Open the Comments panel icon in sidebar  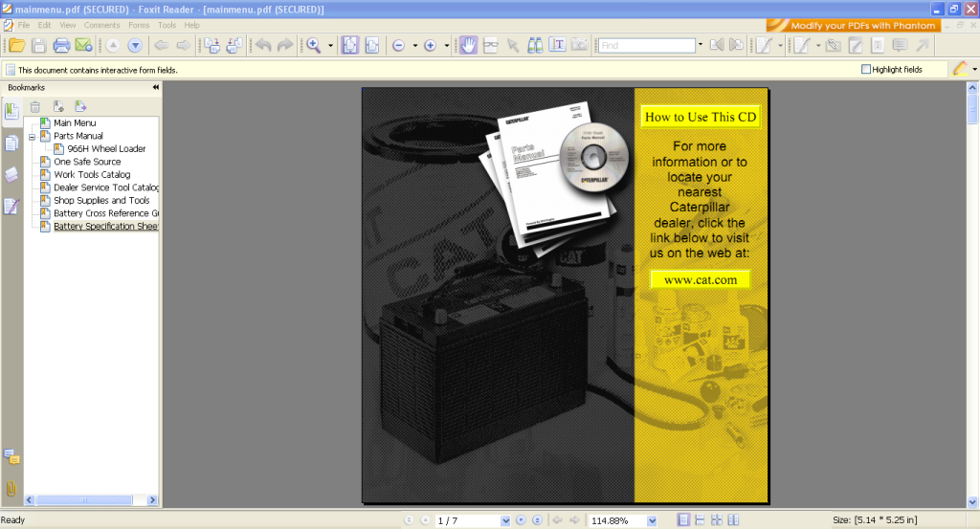pos(11,457)
